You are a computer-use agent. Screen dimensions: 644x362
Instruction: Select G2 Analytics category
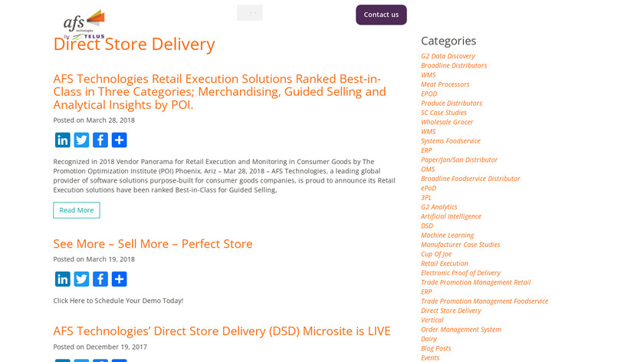439,207
